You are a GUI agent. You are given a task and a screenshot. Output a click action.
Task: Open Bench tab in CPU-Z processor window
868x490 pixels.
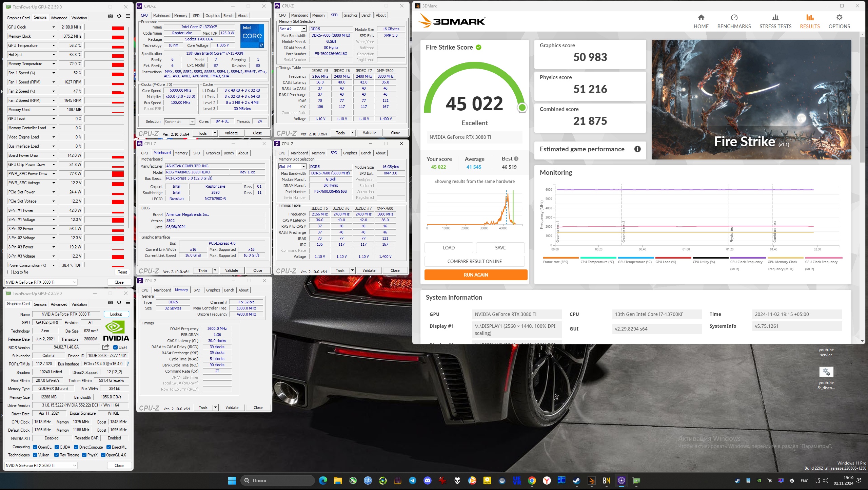point(228,16)
